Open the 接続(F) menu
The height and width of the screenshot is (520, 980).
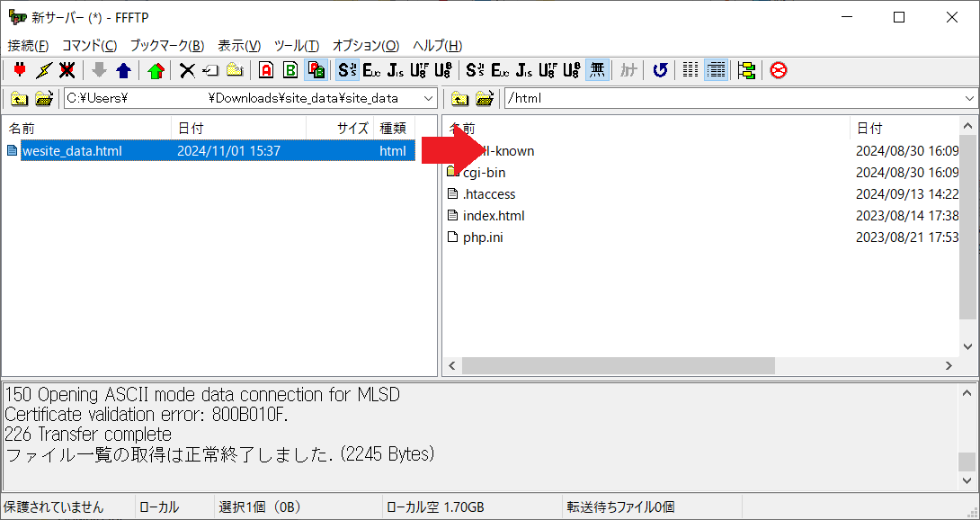(x=28, y=45)
